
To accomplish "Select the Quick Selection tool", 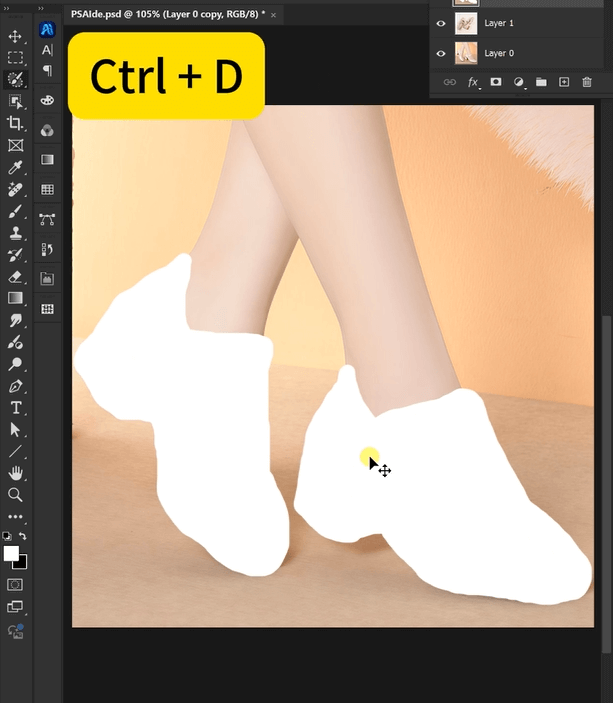I will tap(15, 80).
